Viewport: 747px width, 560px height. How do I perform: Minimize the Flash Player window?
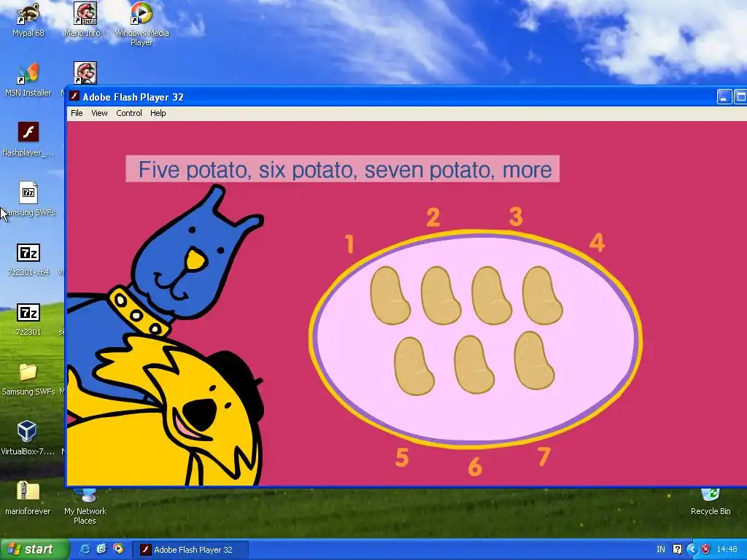[724, 97]
